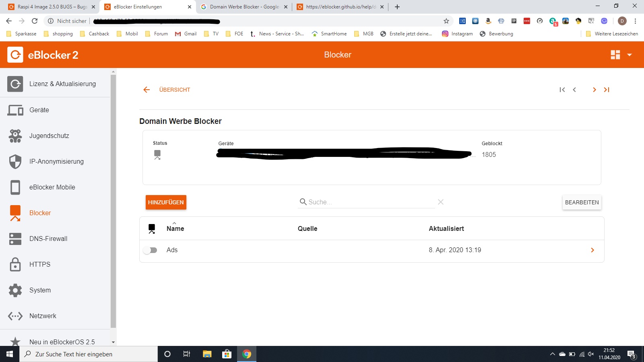Screen dimensions: 644x362
Task: Click the blocker status icon in card
Action: coord(157,154)
